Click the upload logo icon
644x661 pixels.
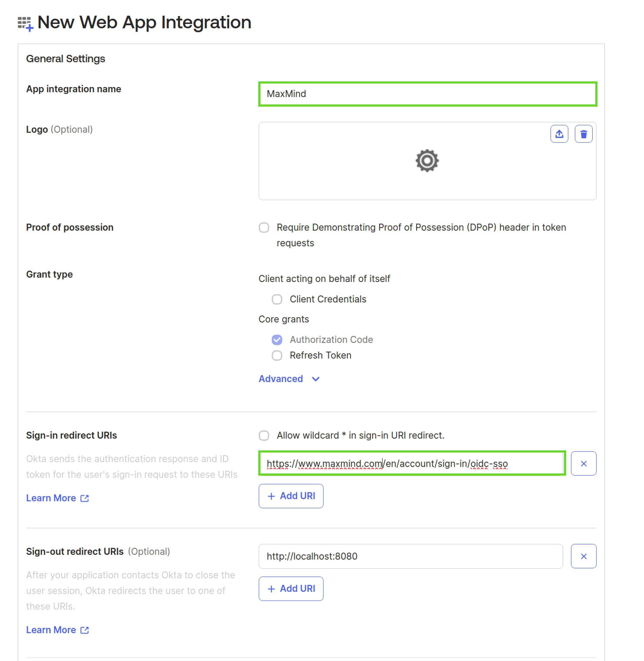coord(559,134)
